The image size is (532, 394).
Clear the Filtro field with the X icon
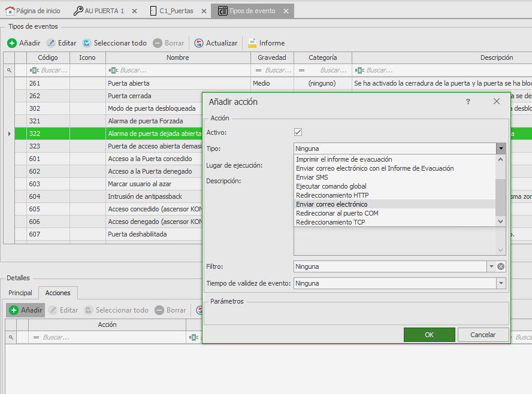[501, 266]
